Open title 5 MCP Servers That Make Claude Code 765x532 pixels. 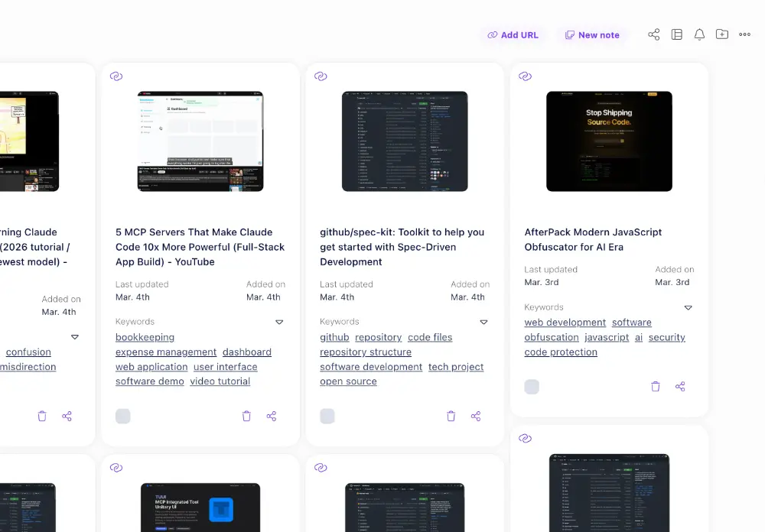click(200, 247)
